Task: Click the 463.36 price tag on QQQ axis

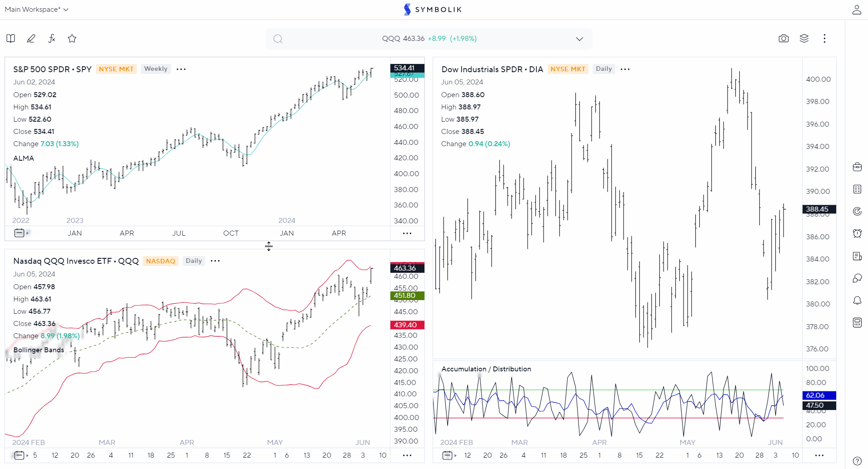Action: click(x=407, y=268)
